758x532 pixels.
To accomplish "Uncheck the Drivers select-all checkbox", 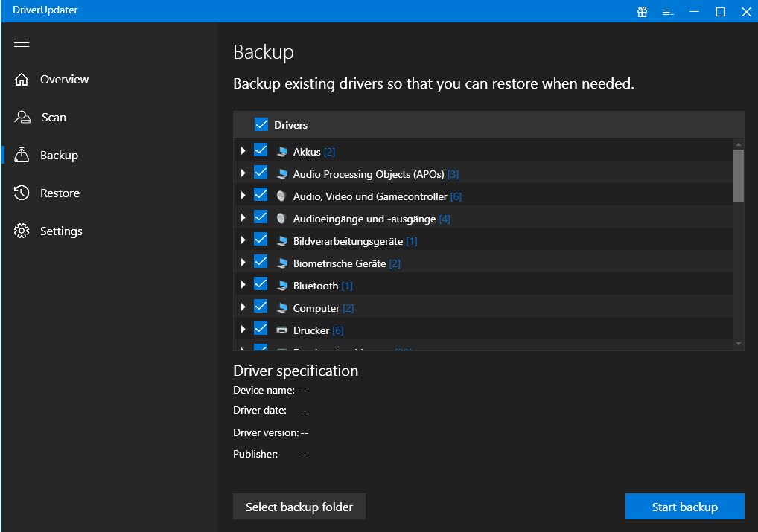I will [x=261, y=125].
